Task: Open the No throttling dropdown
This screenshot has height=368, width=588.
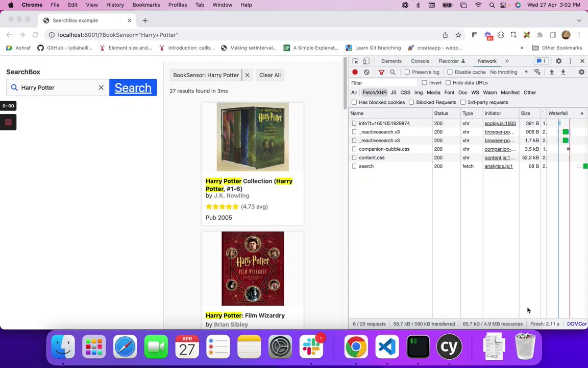Action: point(509,72)
